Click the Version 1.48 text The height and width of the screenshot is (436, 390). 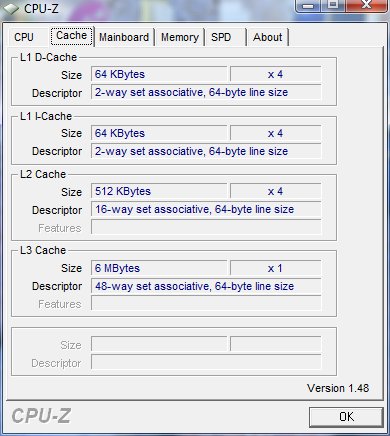pos(338,388)
